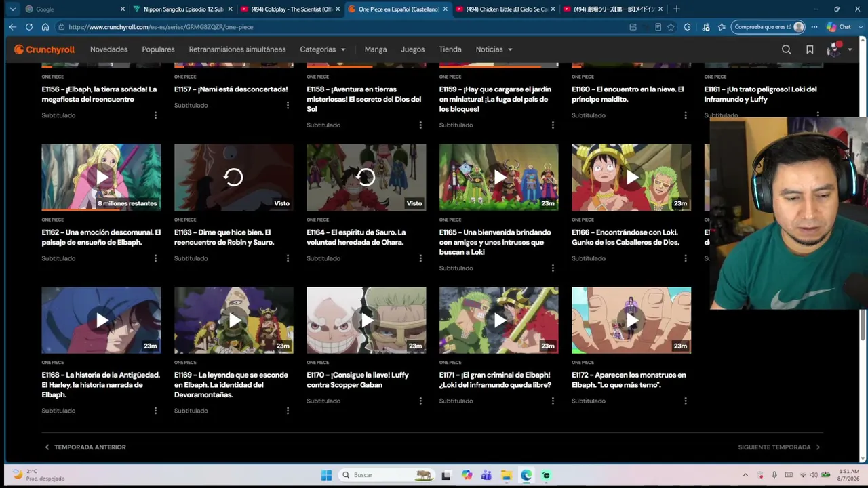
Task: Play episode E1165 thumbnail
Action: (x=499, y=178)
